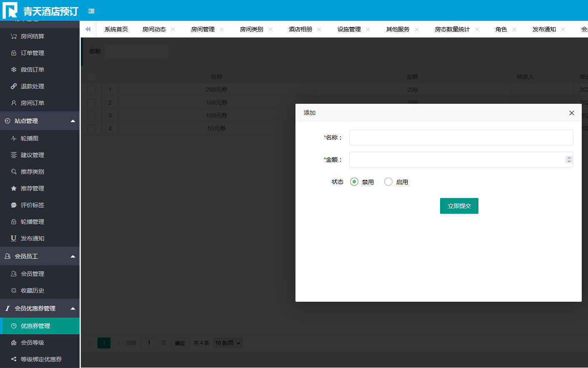This screenshot has height=368, width=588.
Task: Click the 微信订单 snowflake icon
Action: tap(14, 70)
